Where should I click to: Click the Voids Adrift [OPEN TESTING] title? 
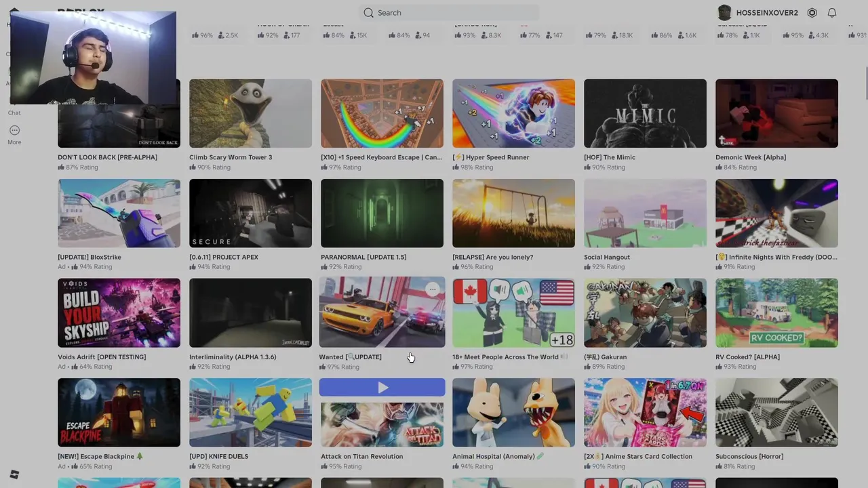coord(102,357)
